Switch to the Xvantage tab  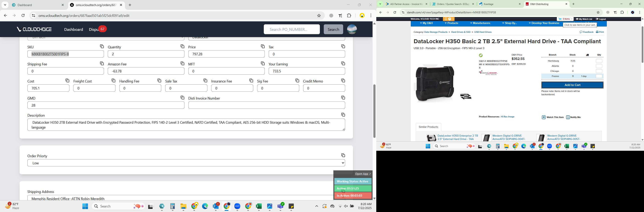(x=500, y=4)
